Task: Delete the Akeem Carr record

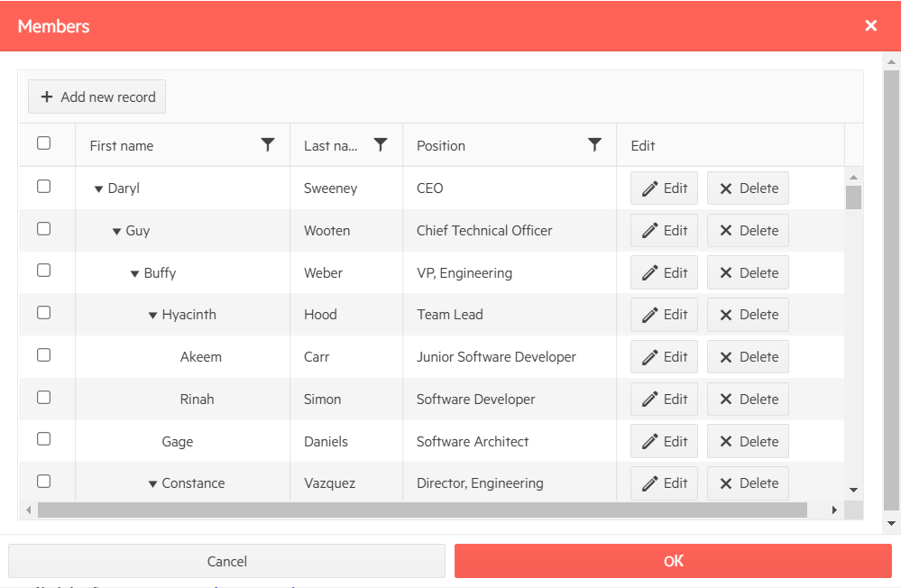Action: (748, 356)
